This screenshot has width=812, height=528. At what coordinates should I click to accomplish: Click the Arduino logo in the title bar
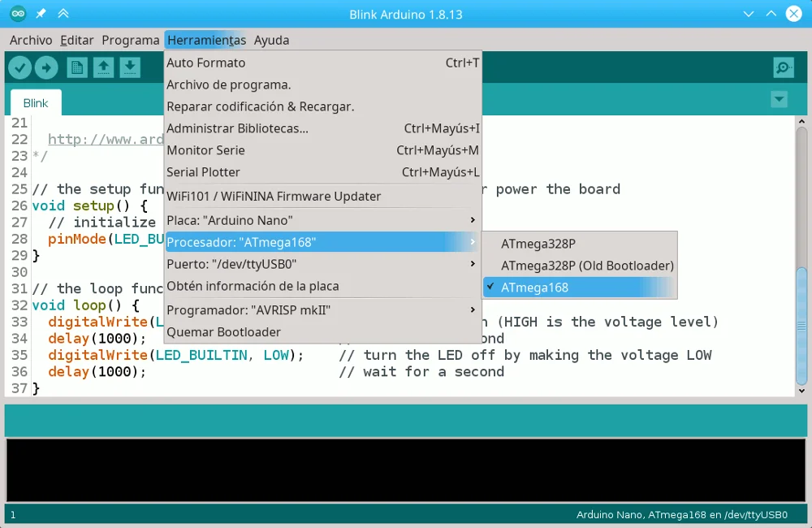tap(18, 14)
